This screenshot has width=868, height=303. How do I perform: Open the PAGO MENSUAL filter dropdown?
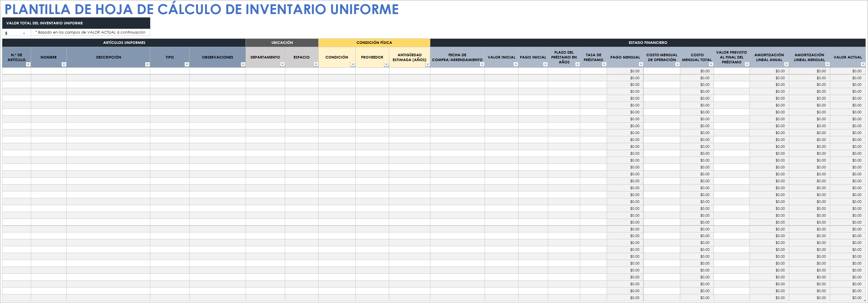641,64
